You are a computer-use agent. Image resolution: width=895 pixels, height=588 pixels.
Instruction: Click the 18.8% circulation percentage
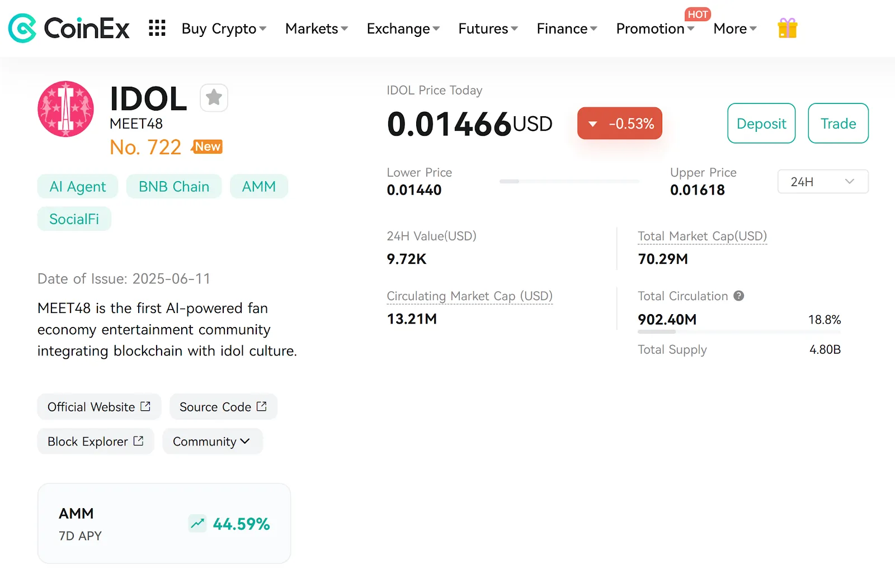tap(825, 320)
